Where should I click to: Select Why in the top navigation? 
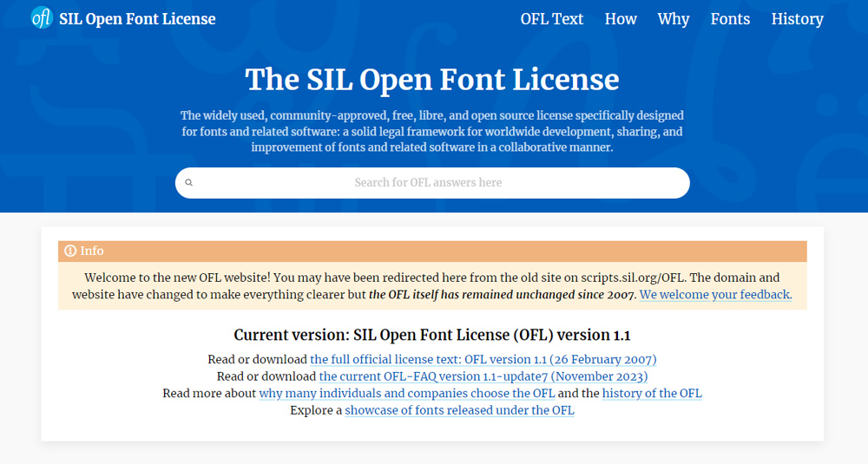(x=674, y=19)
